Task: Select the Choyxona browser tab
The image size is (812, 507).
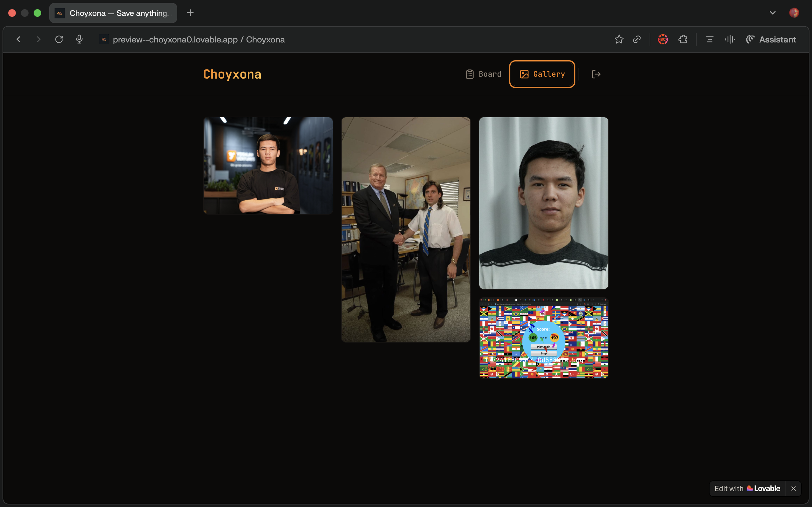Action: coord(113,13)
